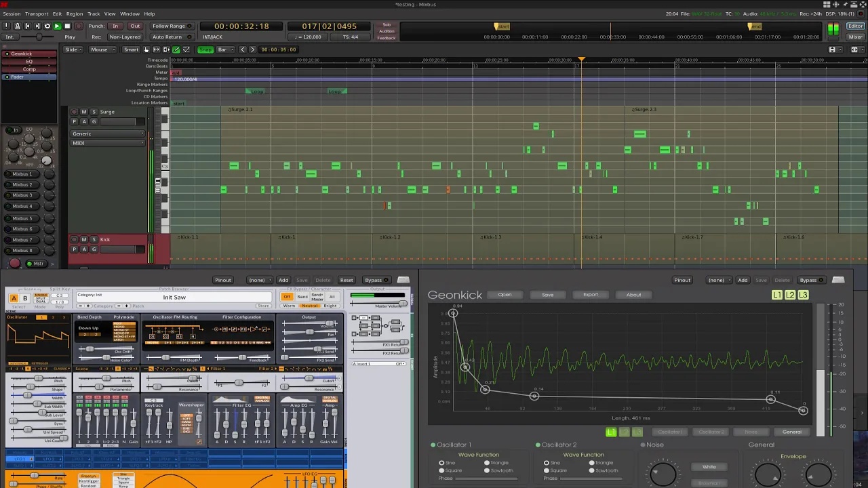Toggle Follow Range option
The width and height of the screenshot is (868, 488).
(x=173, y=26)
